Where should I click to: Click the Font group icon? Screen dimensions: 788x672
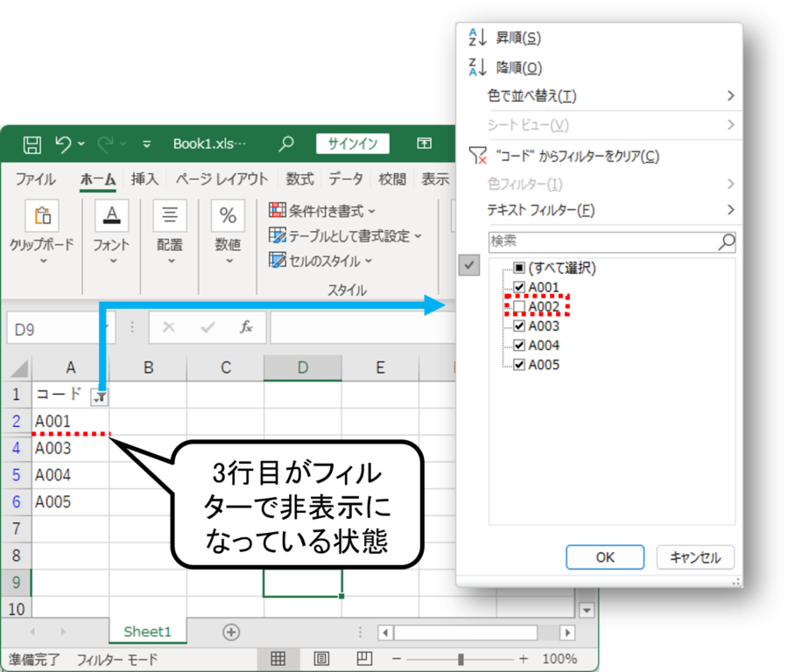click(x=111, y=214)
